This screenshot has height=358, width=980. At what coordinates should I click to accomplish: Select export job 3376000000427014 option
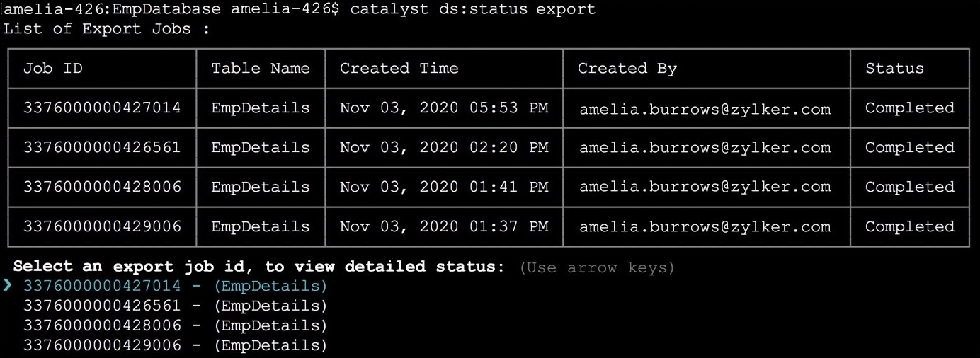pyautogui.click(x=175, y=286)
